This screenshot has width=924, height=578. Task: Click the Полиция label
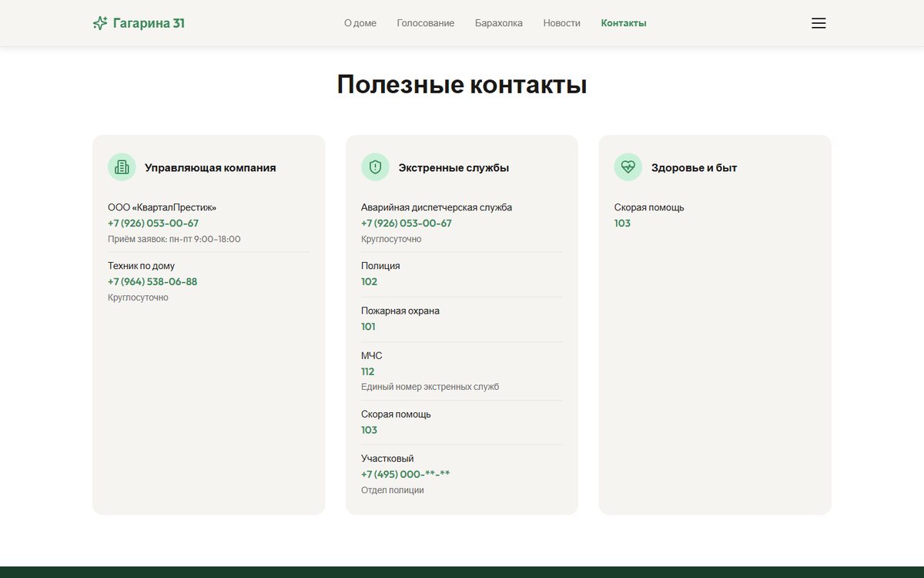tap(380, 266)
